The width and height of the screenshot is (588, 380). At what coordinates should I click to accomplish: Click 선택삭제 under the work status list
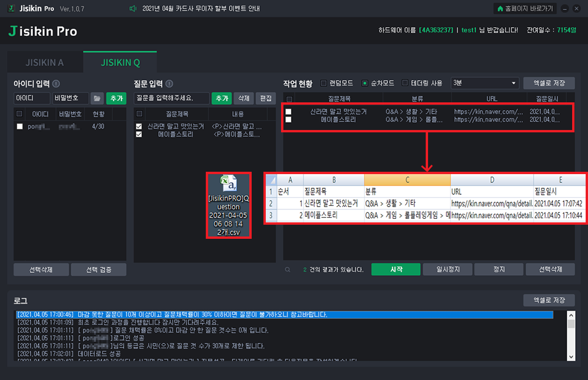(x=550, y=269)
